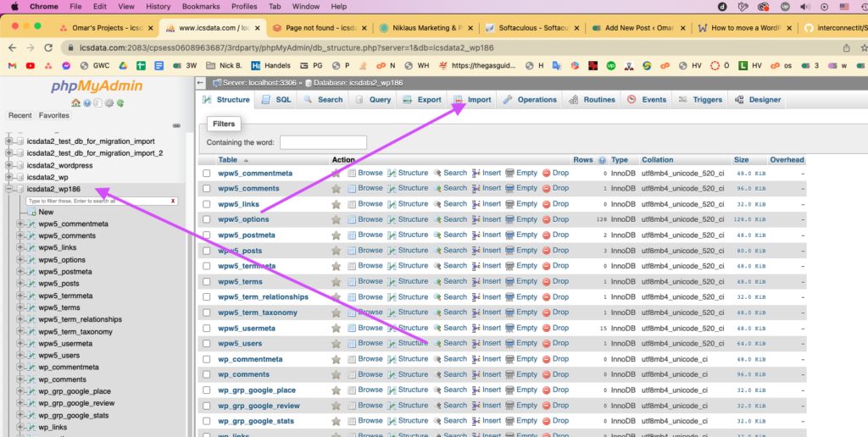868x437 pixels.
Task: Open macOS volume control icon
Action: tap(805, 7)
